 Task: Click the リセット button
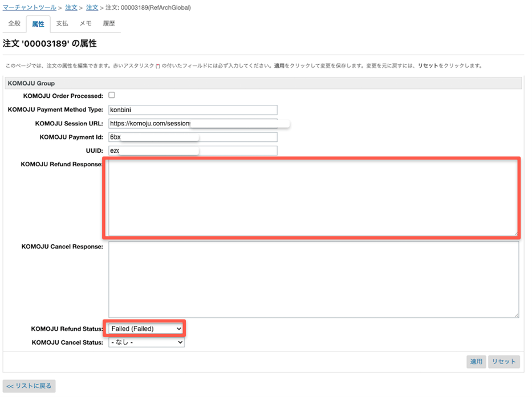[x=503, y=362]
